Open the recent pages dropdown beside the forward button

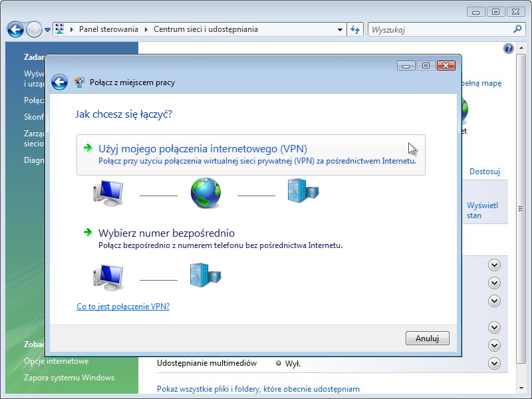click(x=48, y=30)
